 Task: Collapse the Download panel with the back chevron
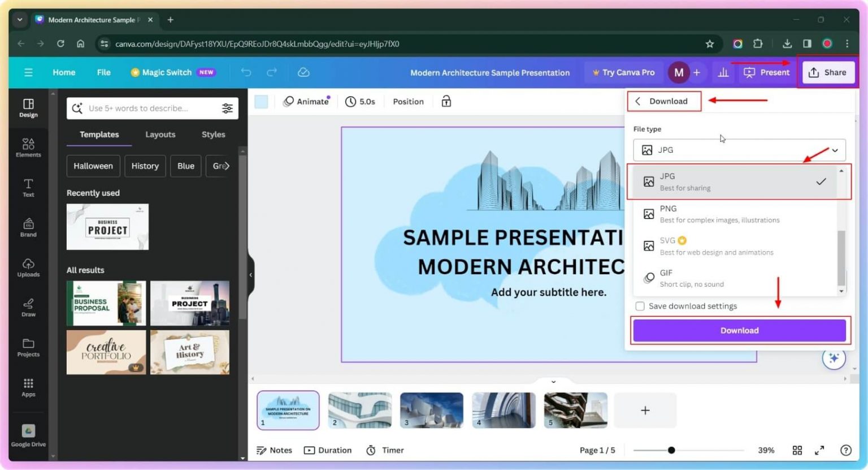point(637,101)
